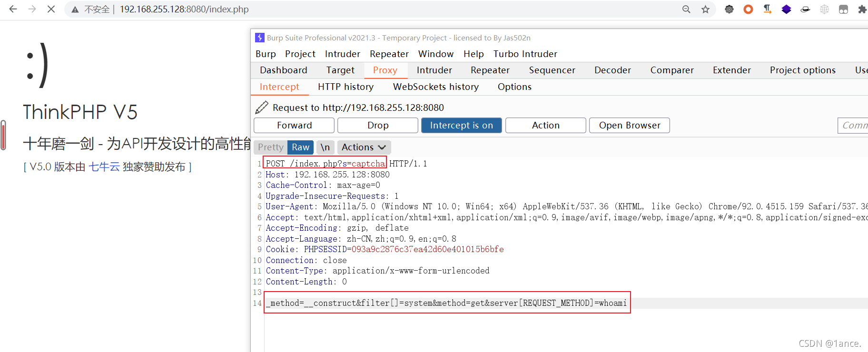Open the Action dropdown button
Screen dimensions: 868x352
pyautogui.click(x=545, y=125)
